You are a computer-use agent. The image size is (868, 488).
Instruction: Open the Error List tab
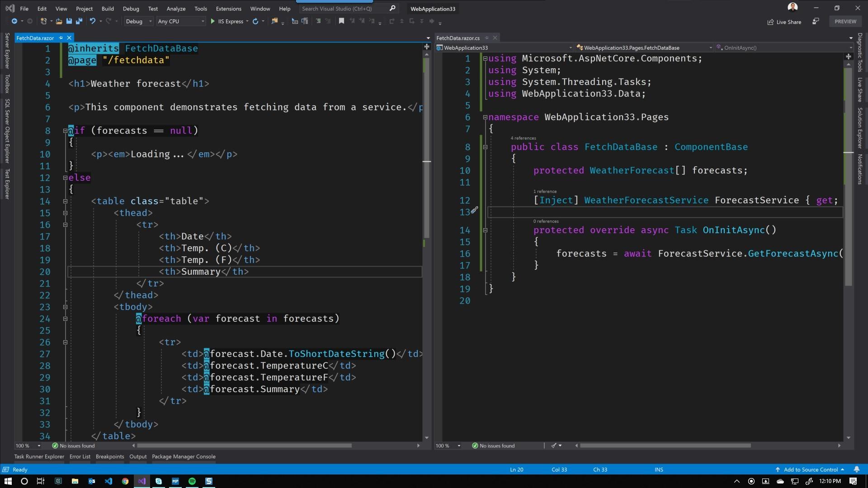80,456
